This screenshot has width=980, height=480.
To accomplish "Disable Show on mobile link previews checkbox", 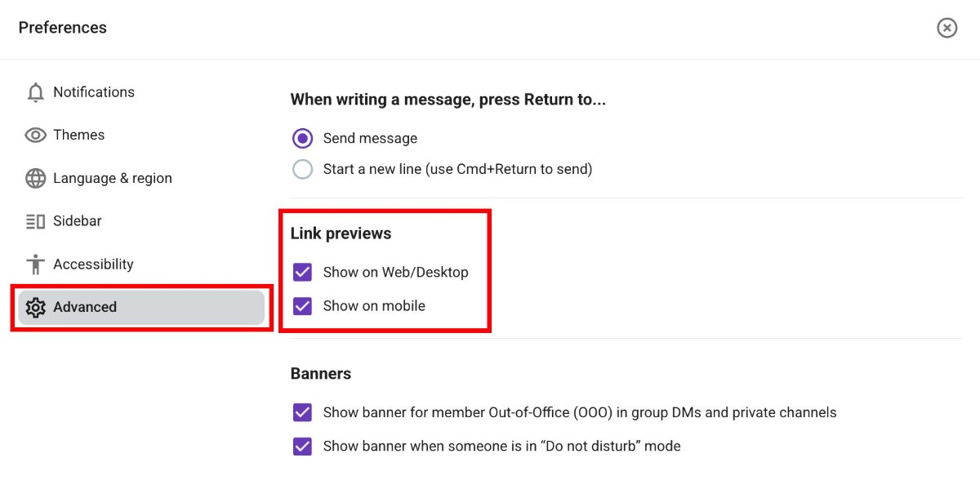I will 303,306.
